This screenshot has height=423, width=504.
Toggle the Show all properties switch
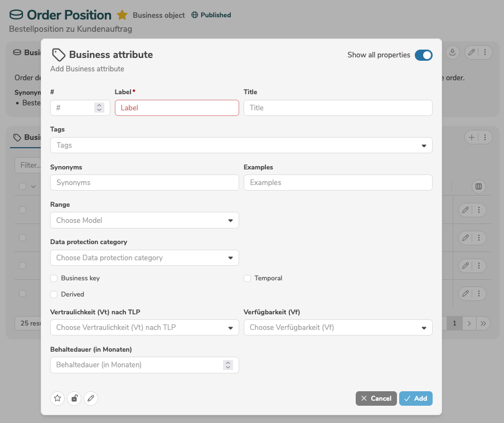coord(423,55)
